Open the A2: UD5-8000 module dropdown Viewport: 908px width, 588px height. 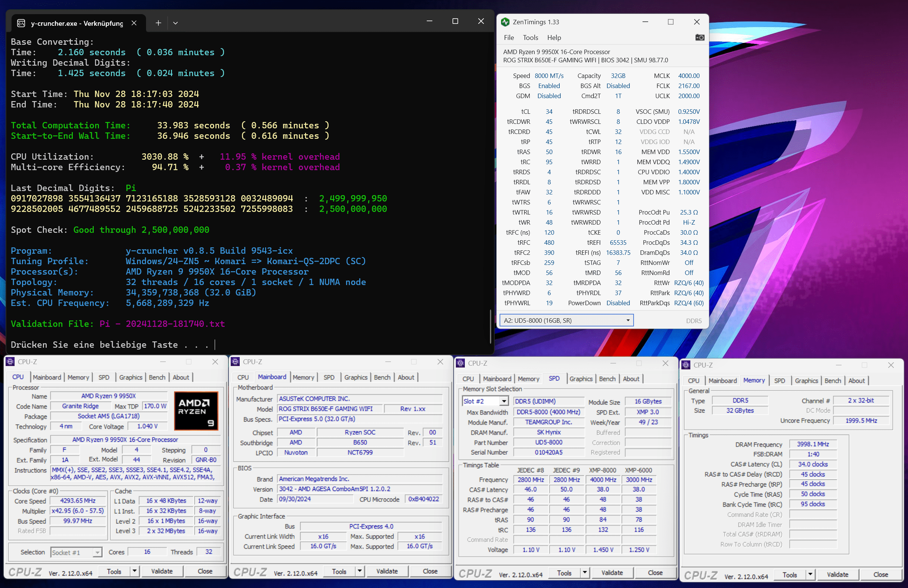[x=566, y=320]
